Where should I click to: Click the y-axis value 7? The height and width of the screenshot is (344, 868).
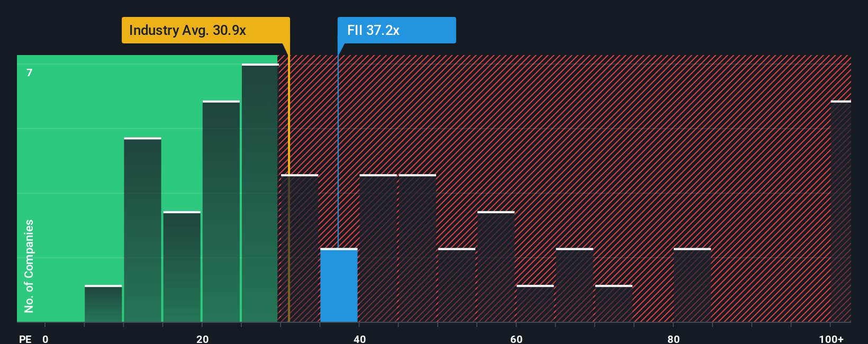point(30,73)
